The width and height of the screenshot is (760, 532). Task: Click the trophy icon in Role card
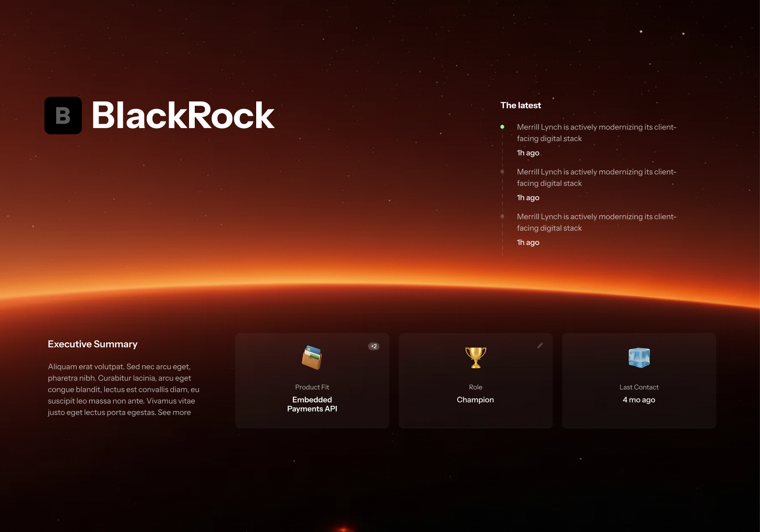pyautogui.click(x=475, y=358)
